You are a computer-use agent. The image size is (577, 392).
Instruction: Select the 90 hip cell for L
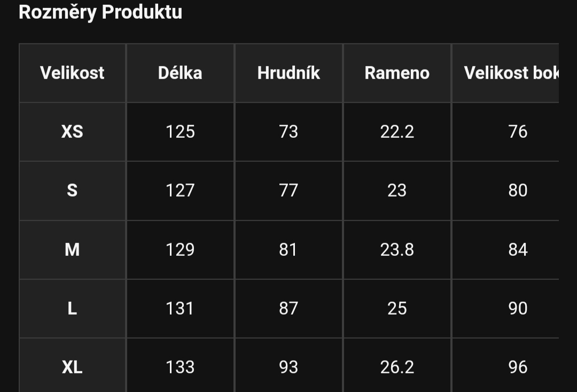coord(505,309)
